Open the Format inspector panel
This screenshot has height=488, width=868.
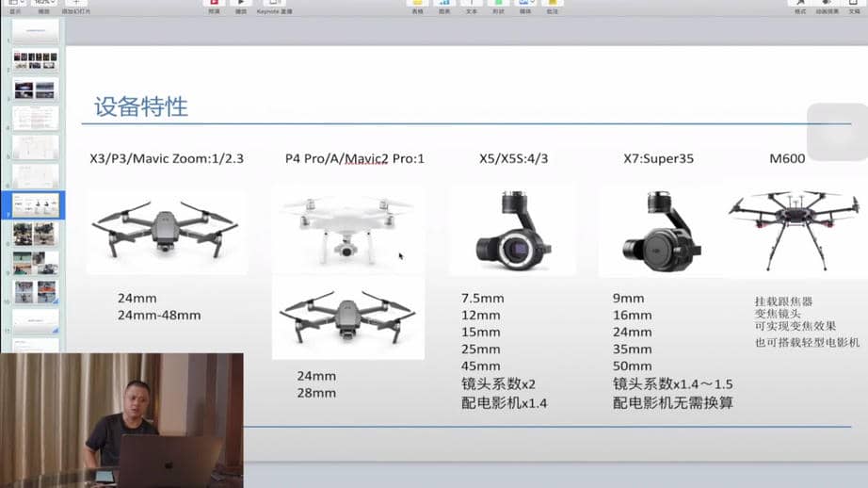click(799, 4)
